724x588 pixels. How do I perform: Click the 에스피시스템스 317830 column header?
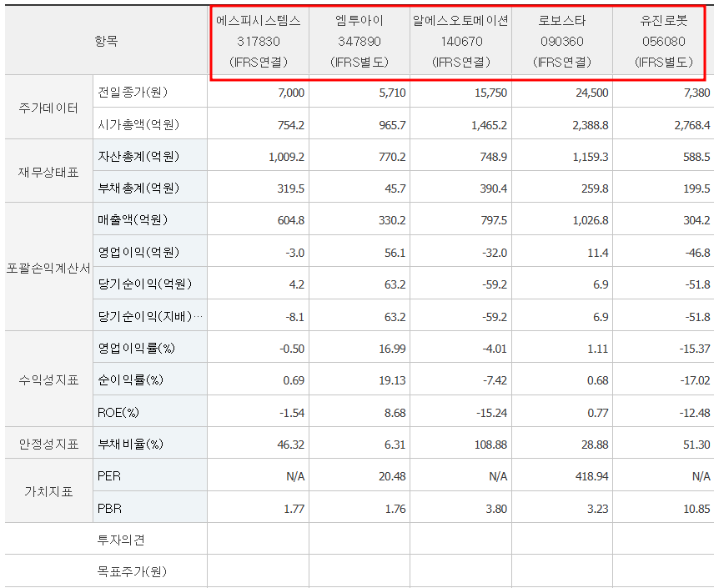coord(258,41)
